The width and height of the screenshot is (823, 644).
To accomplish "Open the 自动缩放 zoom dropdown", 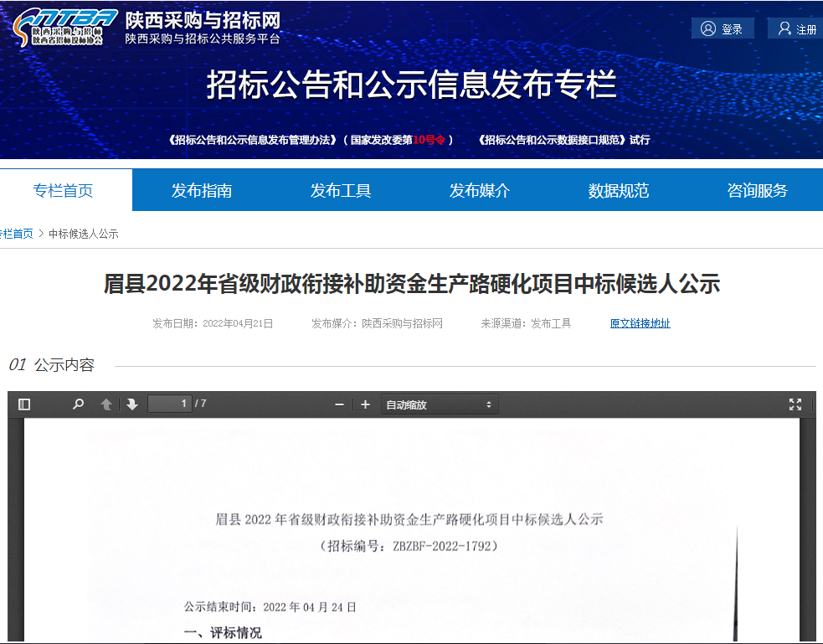I will coord(439,404).
